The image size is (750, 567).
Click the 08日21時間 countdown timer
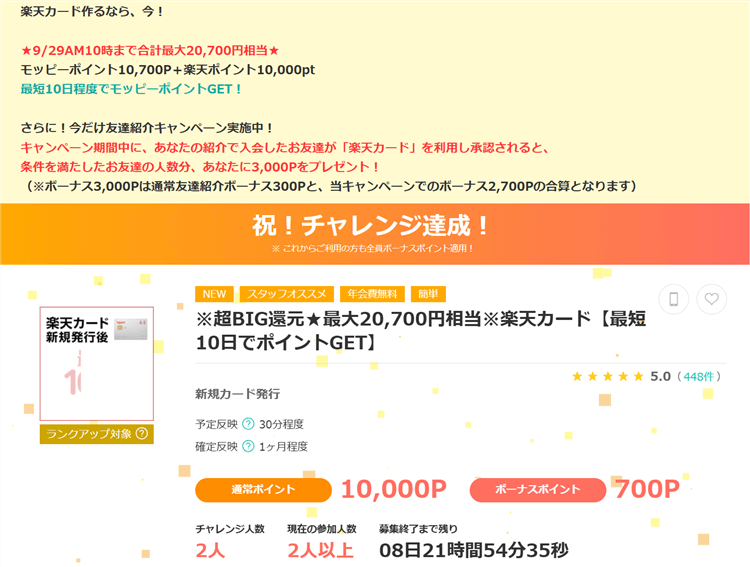pyautogui.click(x=473, y=549)
